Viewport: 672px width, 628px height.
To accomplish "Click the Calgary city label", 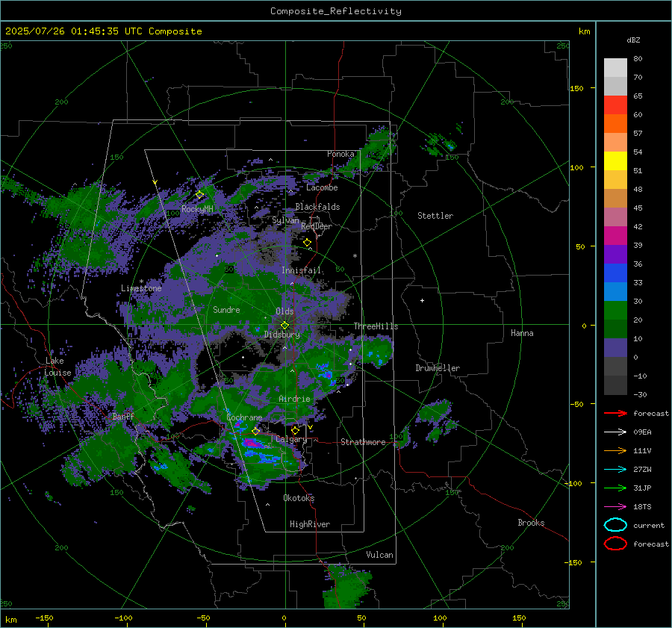I will tap(291, 439).
